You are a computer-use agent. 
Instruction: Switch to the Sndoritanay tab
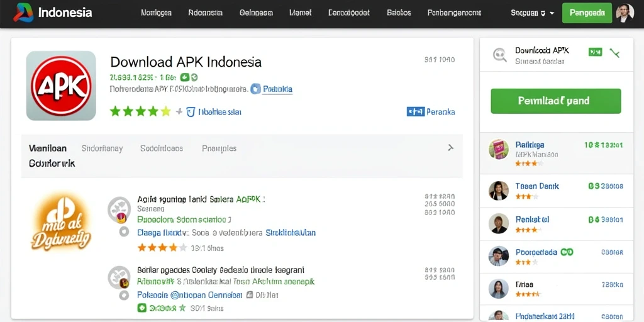102,148
